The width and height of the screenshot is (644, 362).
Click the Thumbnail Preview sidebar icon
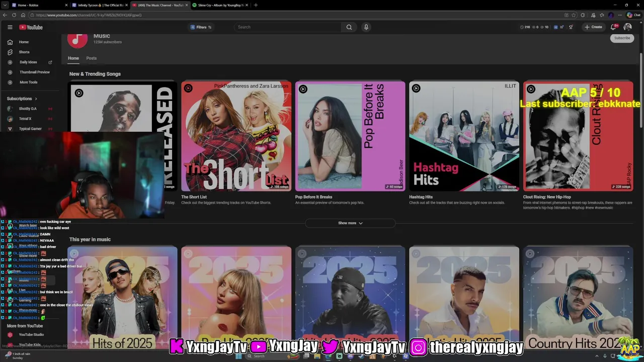click(10, 72)
